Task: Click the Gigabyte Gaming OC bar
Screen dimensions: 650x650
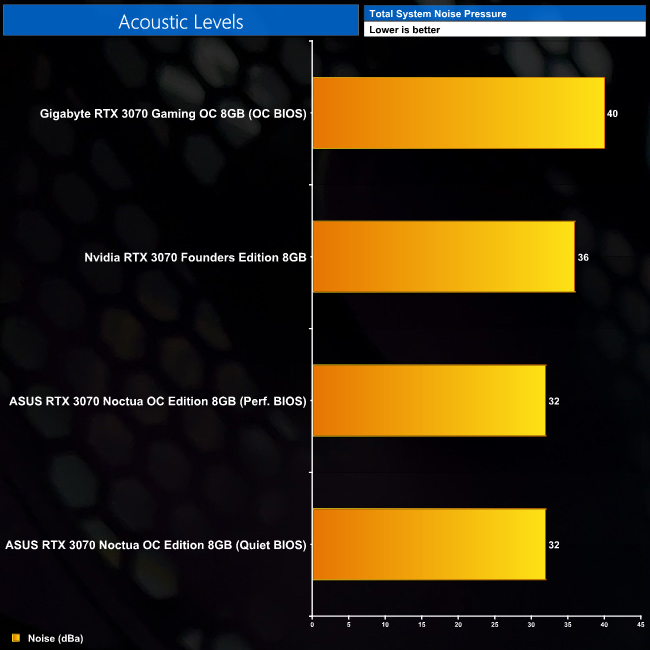Action: click(458, 113)
